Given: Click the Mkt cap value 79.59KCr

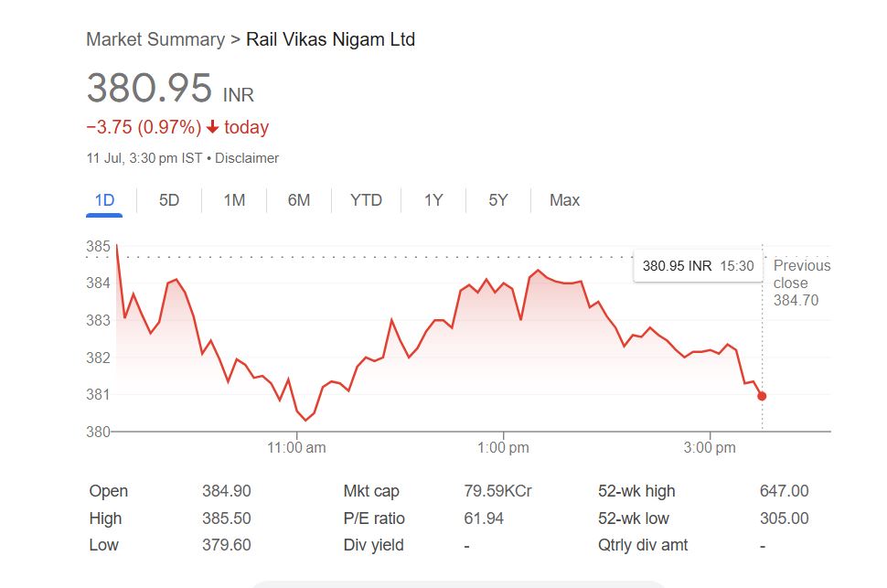Looking at the screenshot, I should 497,491.
